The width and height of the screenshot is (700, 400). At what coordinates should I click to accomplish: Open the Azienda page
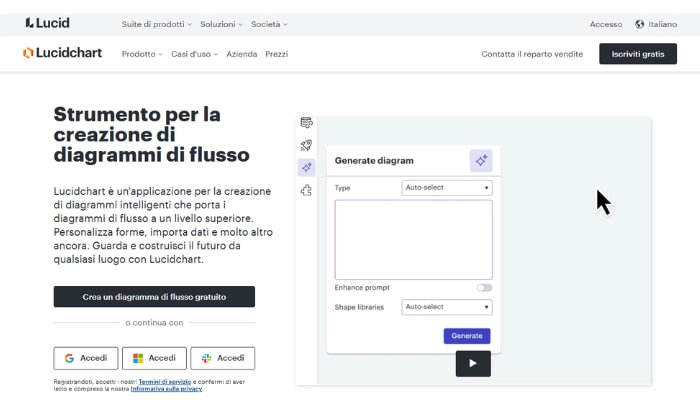click(x=242, y=54)
